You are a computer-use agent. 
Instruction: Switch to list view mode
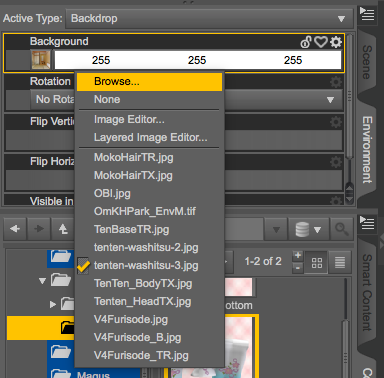tap(340, 263)
